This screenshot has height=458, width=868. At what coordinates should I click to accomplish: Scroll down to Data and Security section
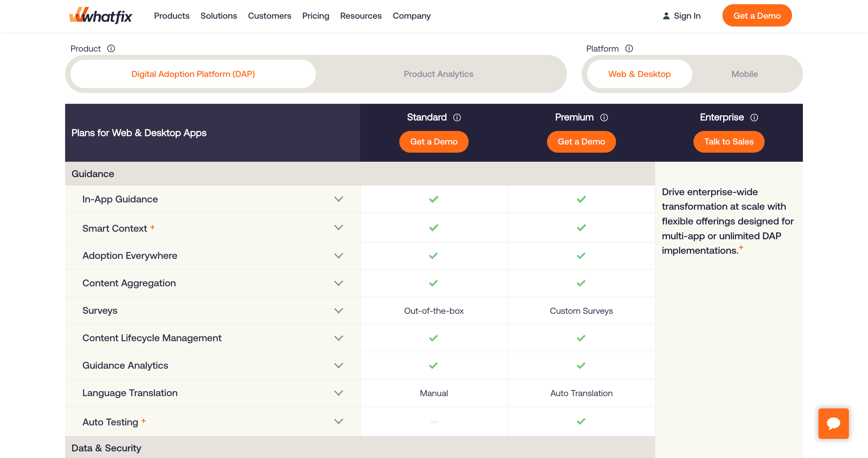[x=105, y=448]
